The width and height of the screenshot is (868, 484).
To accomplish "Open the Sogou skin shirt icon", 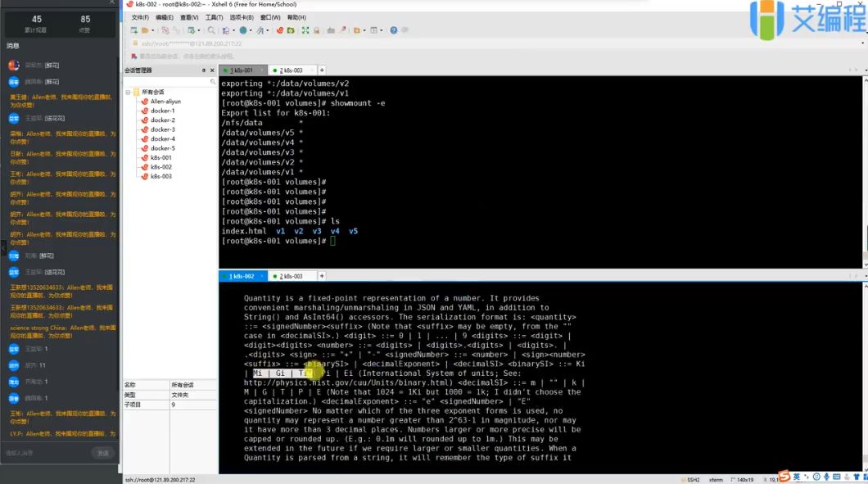I will pos(857,477).
